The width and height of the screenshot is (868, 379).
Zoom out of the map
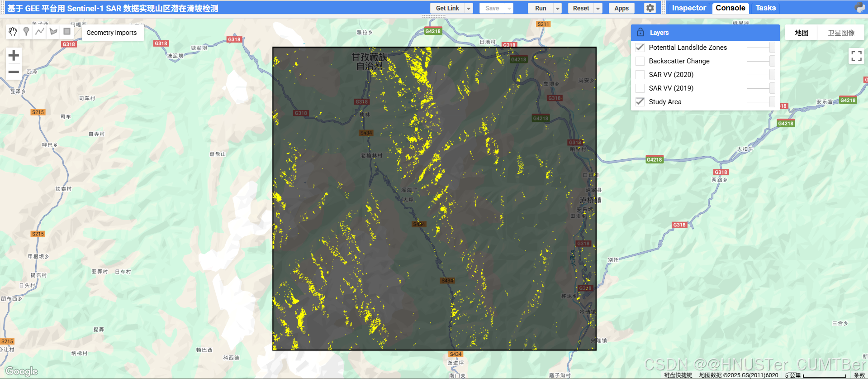[14, 72]
